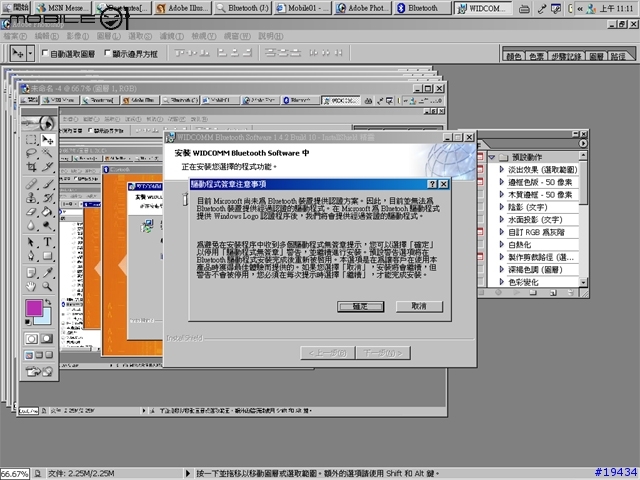Select the Type tool

[x=48, y=242]
